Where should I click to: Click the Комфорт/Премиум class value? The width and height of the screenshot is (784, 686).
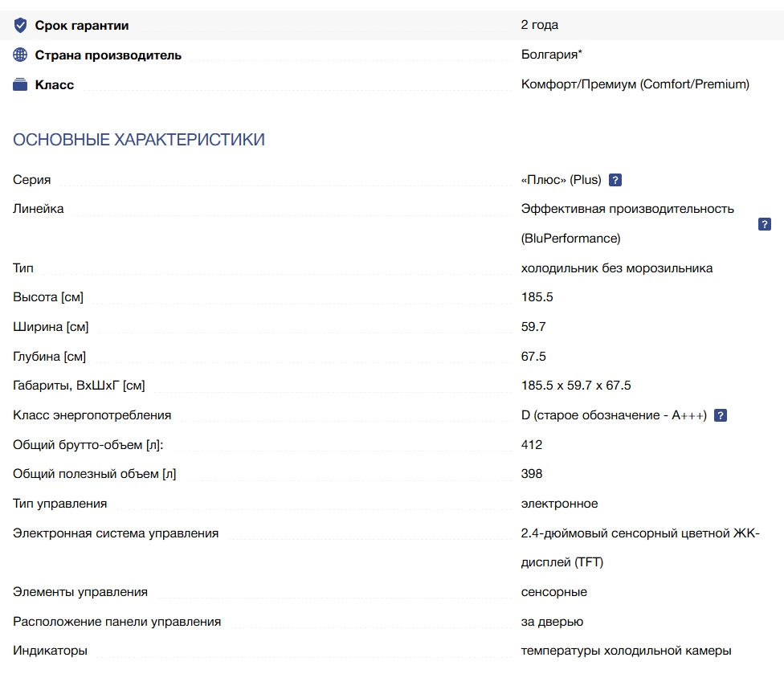[635, 84]
